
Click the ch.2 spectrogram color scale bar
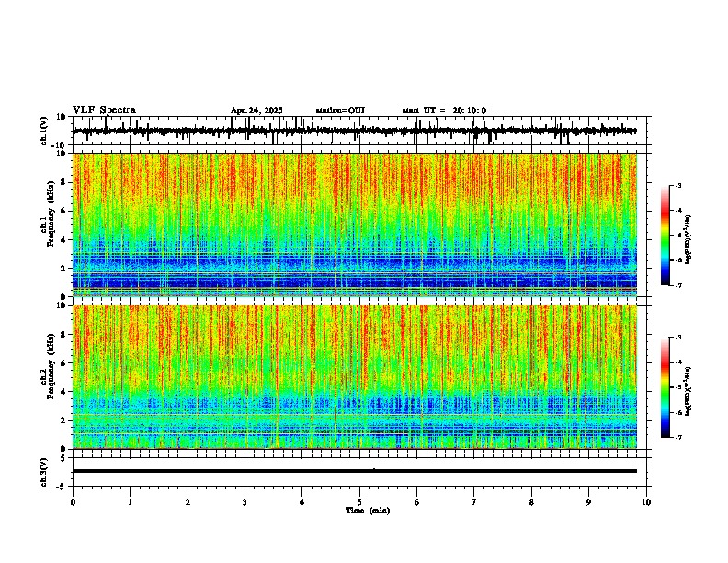[665, 387]
